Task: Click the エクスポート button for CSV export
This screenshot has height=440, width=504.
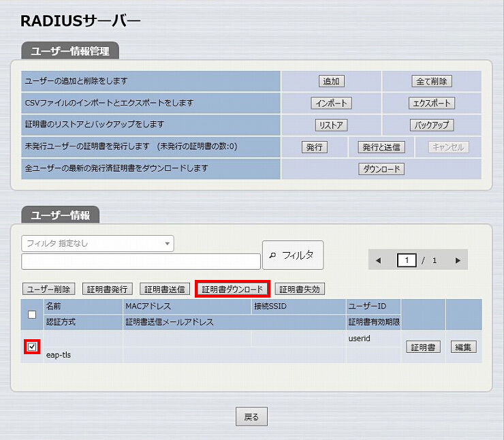Action: point(432,103)
